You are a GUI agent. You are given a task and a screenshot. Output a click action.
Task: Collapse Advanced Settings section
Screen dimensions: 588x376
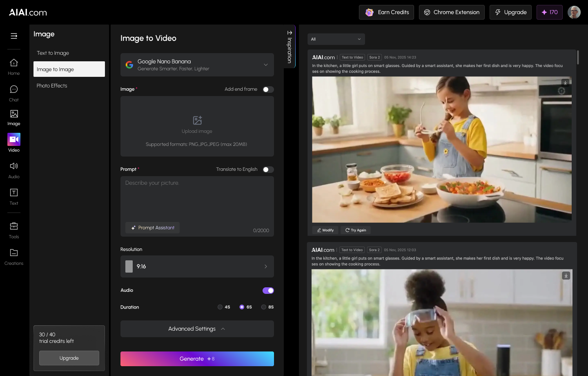tap(197, 329)
